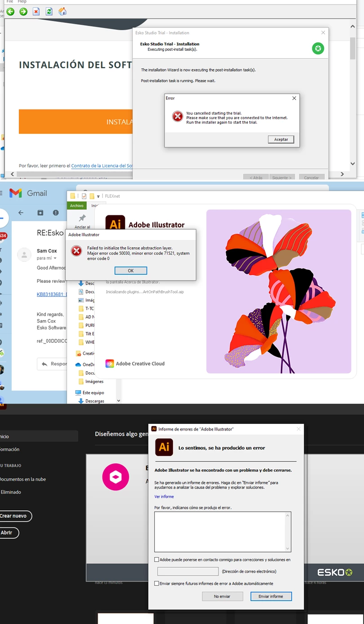
Task: Open the File menu in installer browser
Action: pos(10,2)
